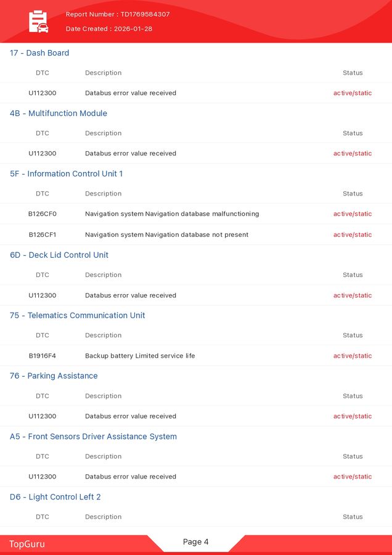Click the Page 4 footer indicator
This screenshot has width=392, height=555.
point(196,542)
